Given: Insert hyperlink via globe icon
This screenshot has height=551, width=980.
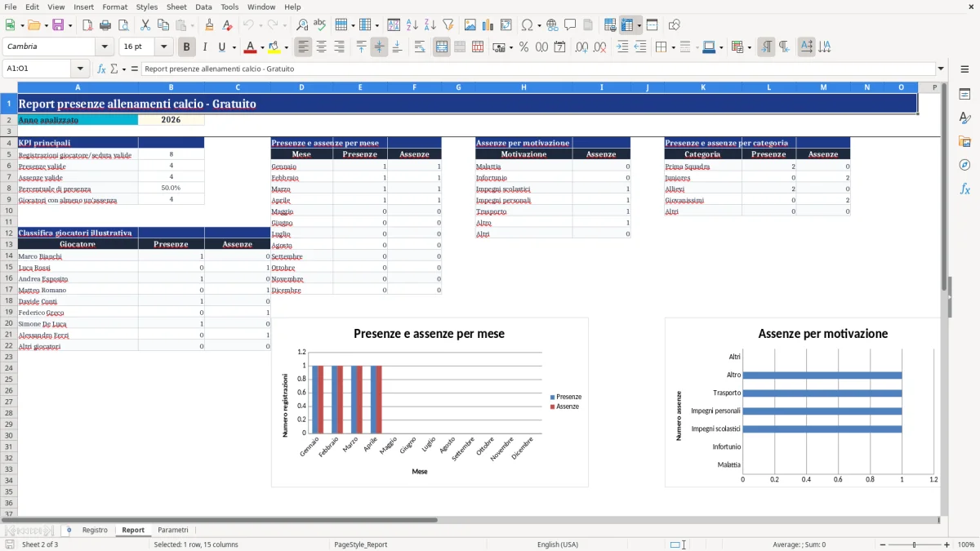Looking at the screenshot, I should pyautogui.click(x=552, y=25).
